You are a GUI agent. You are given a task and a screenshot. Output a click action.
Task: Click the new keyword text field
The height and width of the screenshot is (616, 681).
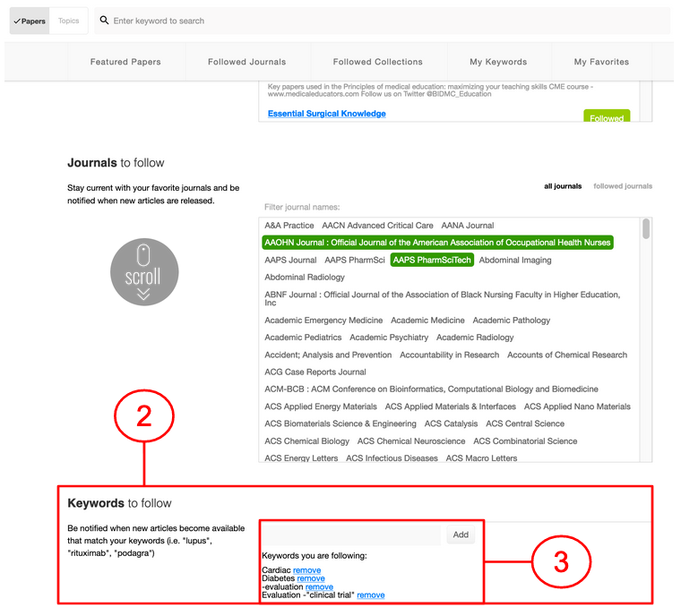[351, 535]
